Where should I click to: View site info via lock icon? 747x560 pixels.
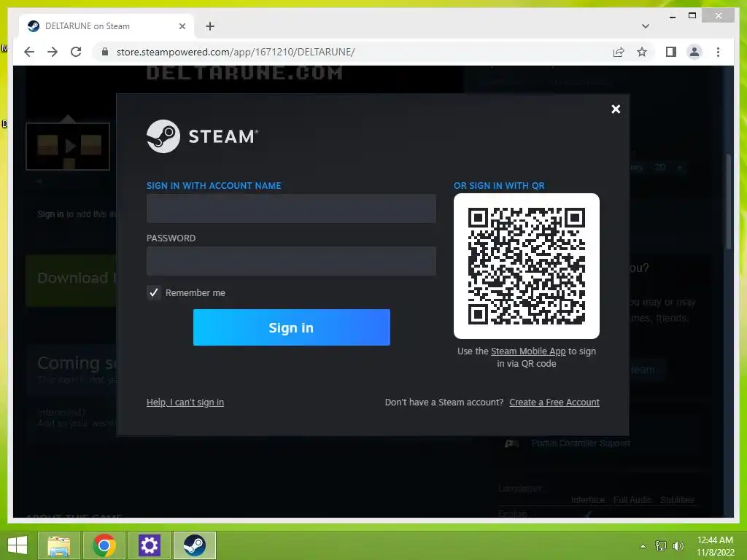pos(105,52)
